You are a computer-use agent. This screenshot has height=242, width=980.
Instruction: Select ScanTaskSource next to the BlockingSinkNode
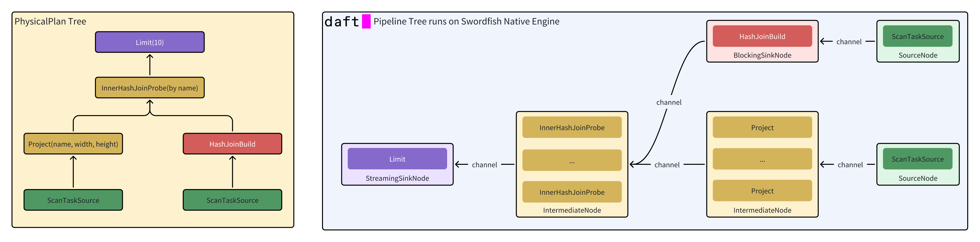click(917, 37)
